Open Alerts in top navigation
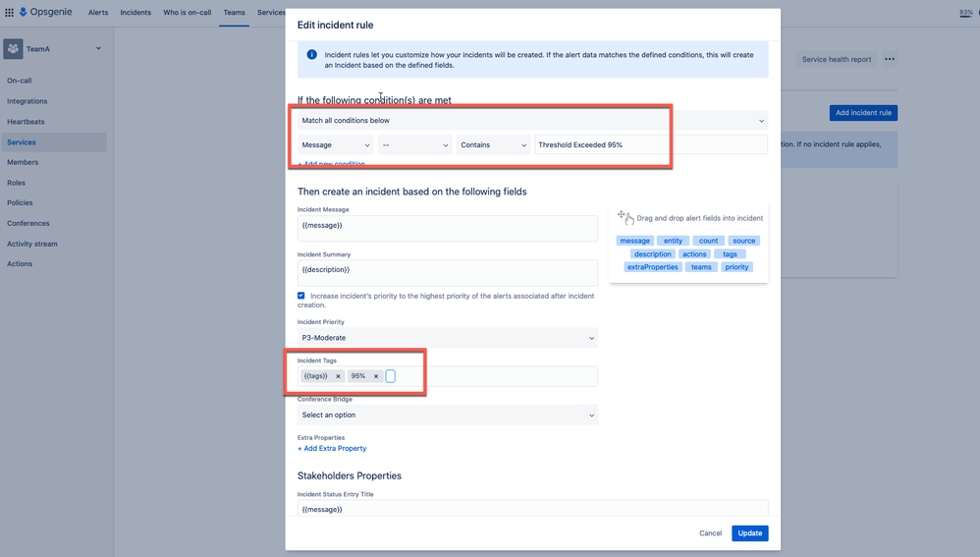The width and height of the screenshot is (980, 557). (98, 13)
